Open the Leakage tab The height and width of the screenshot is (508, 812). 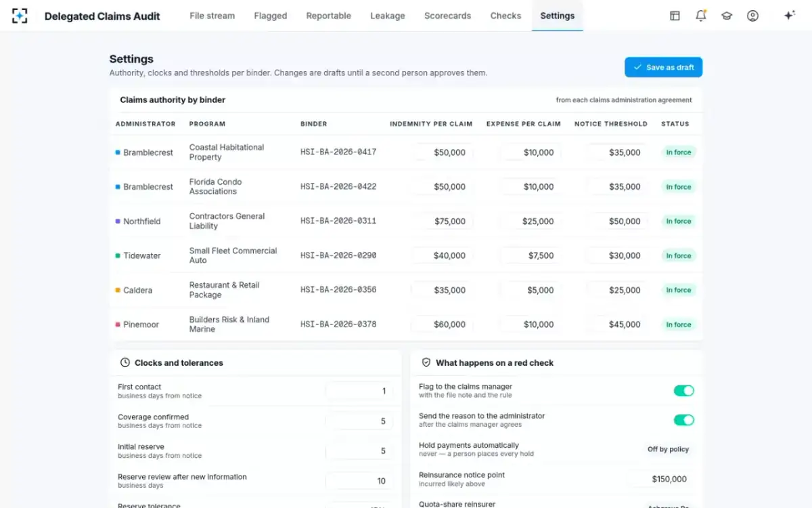point(388,16)
